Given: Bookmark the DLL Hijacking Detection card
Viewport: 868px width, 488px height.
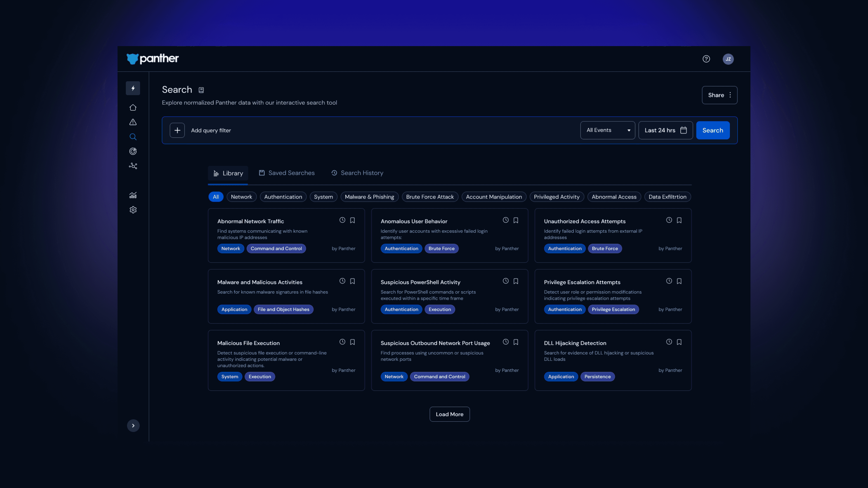Looking at the screenshot, I should coord(679,342).
